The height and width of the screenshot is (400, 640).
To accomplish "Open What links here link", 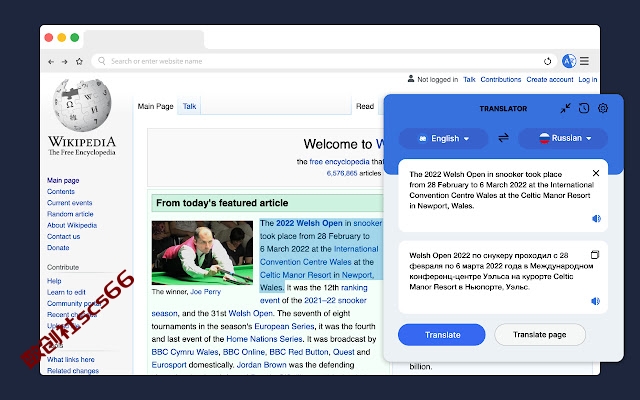I will [x=71, y=360].
